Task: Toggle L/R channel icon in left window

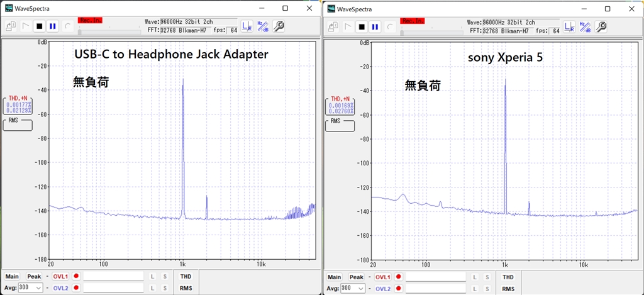Action: (247, 26)
